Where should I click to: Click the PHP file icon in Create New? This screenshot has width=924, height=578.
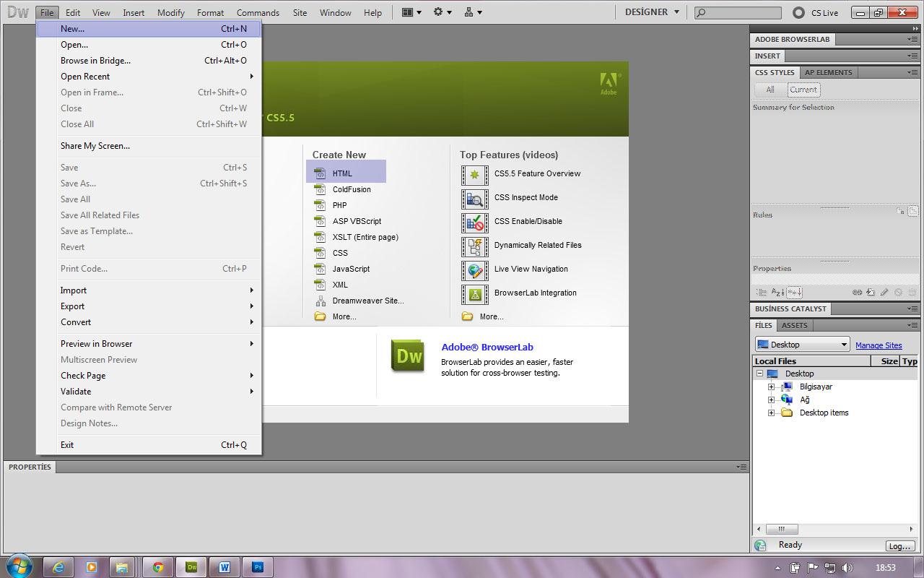(x=320, y=205)
